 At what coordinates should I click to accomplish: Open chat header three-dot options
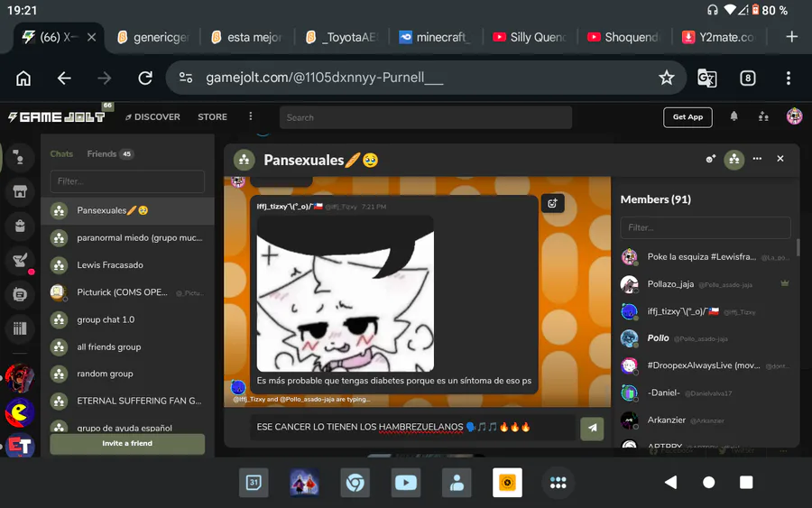(x=757, y=159)
